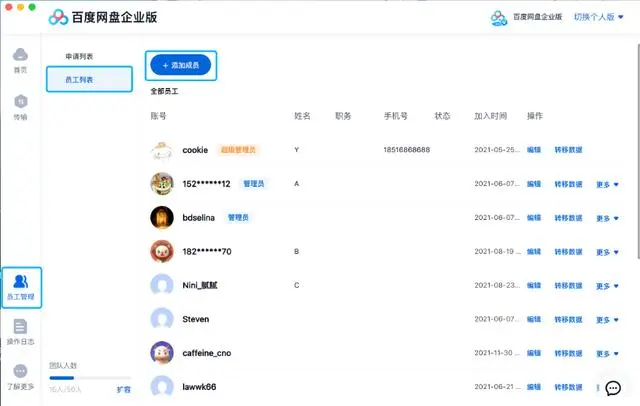
Task: Click 编辑 for 152******12
Action: (534, 184)
